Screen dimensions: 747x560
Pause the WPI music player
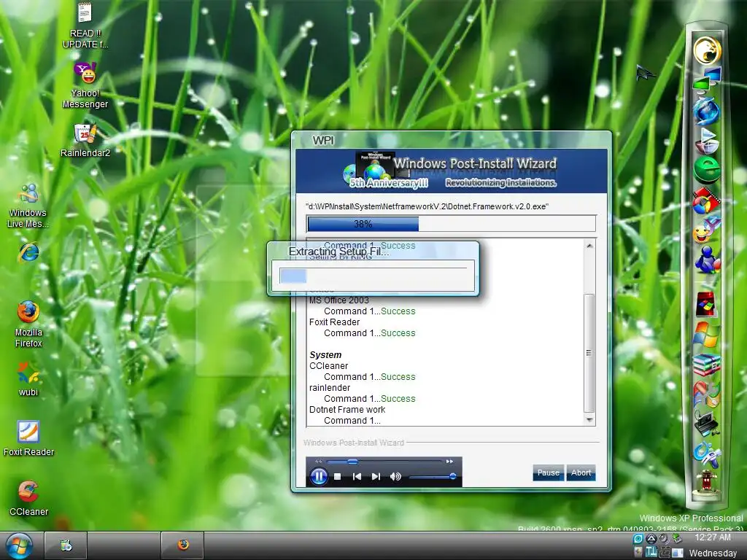(319, 476)
